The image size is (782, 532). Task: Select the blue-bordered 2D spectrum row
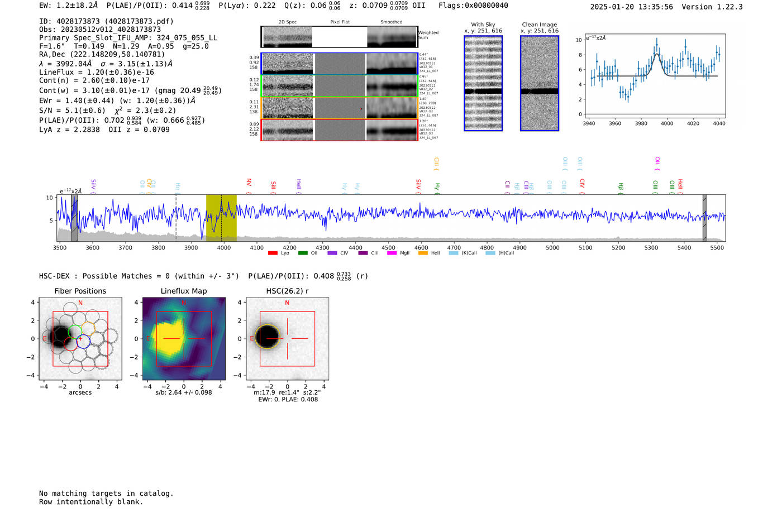[339, 64]
